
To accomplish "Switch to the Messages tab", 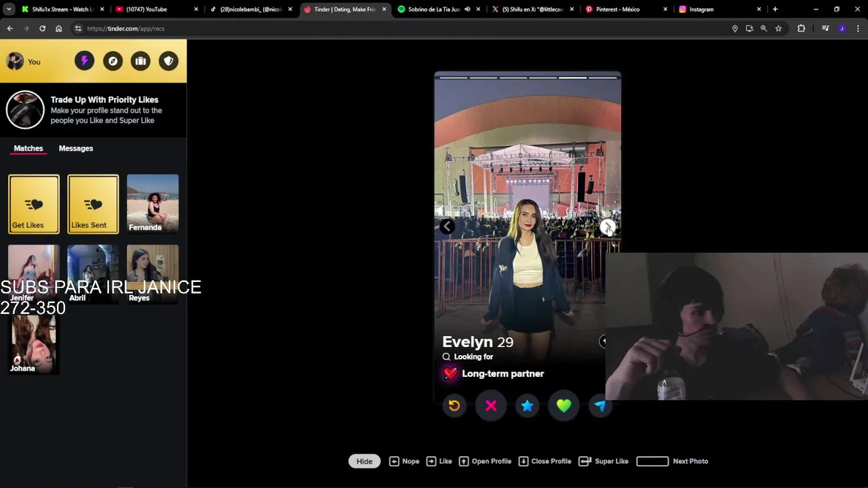I will pos(76,148).
